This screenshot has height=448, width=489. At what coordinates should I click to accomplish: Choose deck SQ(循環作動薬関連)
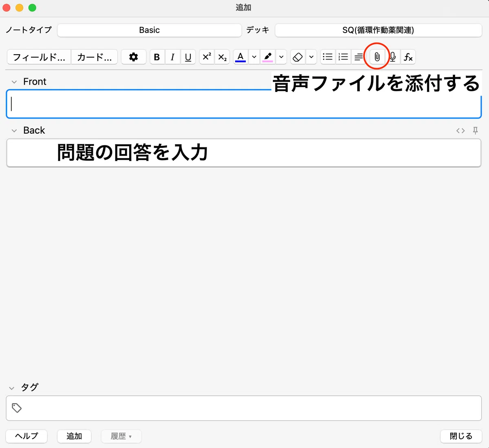pos(379,30)
